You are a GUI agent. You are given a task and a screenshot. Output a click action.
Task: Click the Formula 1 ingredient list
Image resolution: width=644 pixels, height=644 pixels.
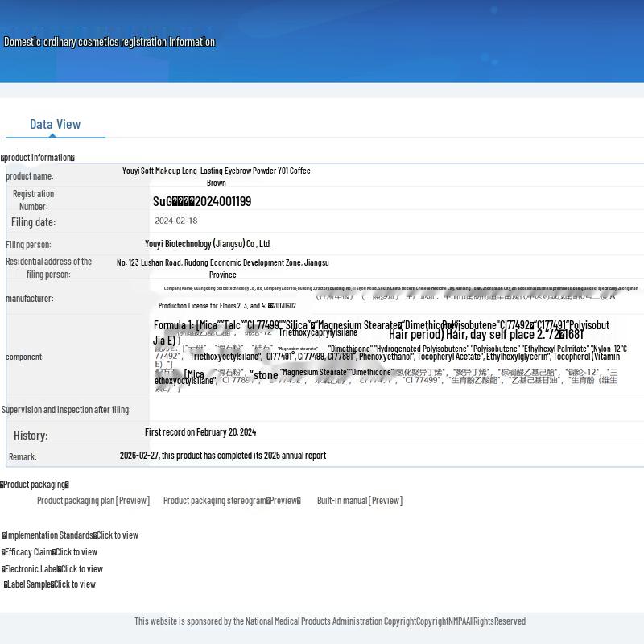click(381, 332)
